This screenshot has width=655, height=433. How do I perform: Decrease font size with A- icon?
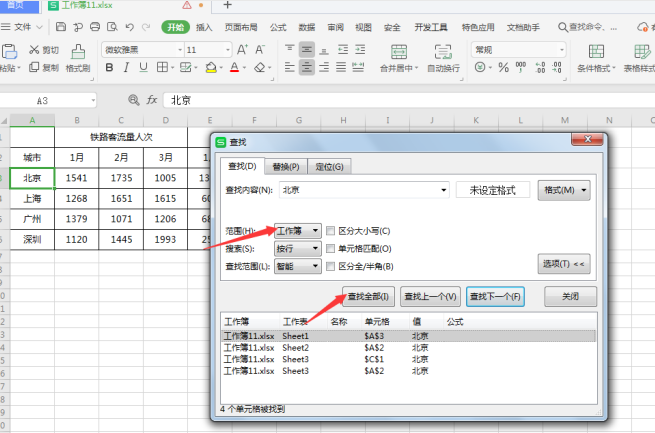tap(260, 50)
